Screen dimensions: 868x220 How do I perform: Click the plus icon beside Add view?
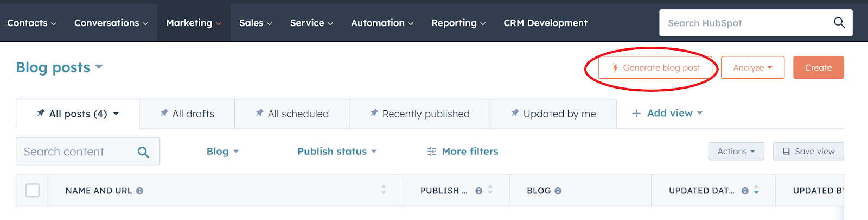click(x=636, y=113)
